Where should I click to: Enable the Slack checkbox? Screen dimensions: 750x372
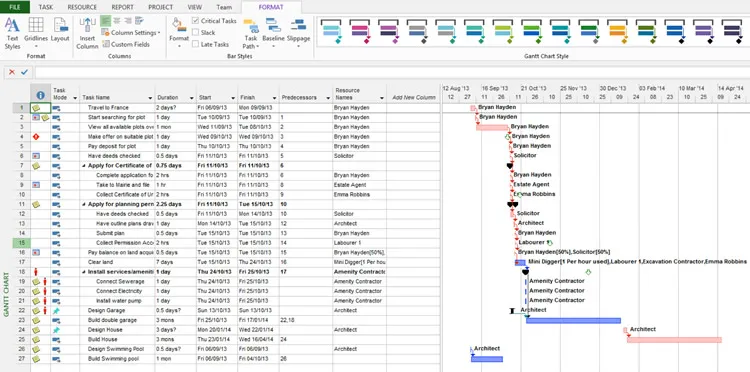[196, 33]
